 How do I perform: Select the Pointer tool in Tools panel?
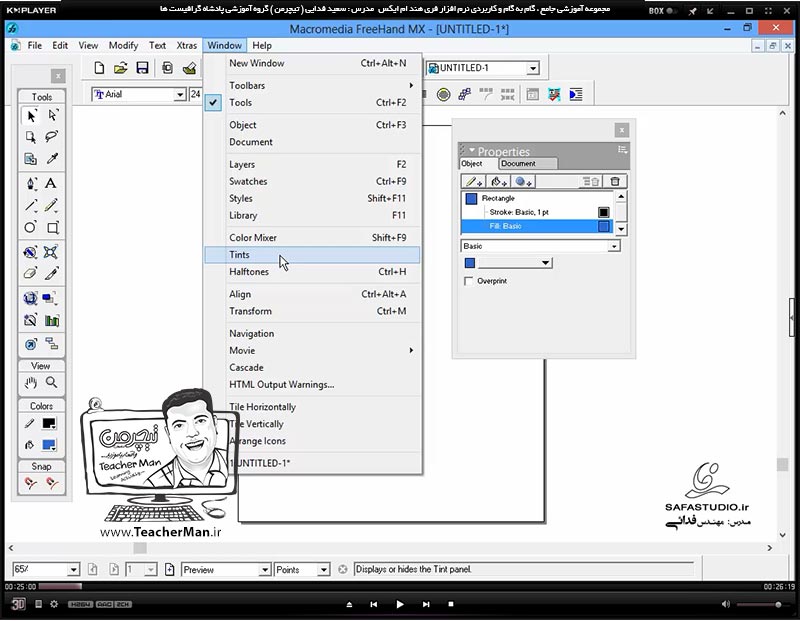31,115
